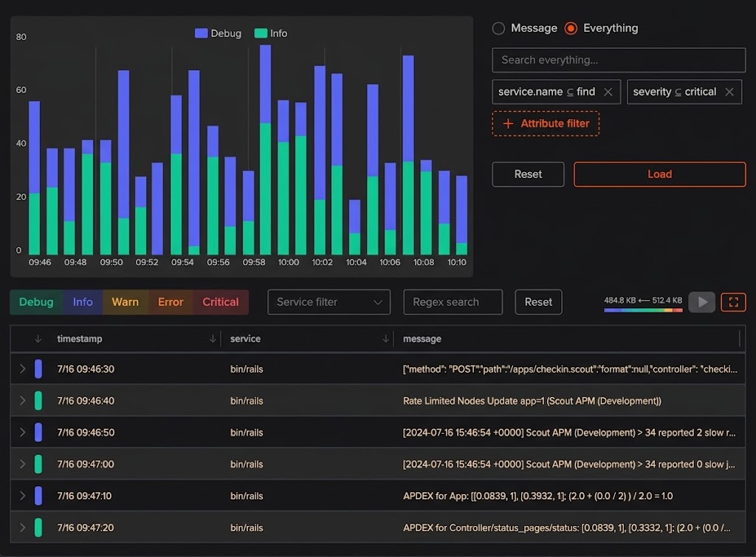Click the timestamp 7/16 09:46:50

coord(86,433)
